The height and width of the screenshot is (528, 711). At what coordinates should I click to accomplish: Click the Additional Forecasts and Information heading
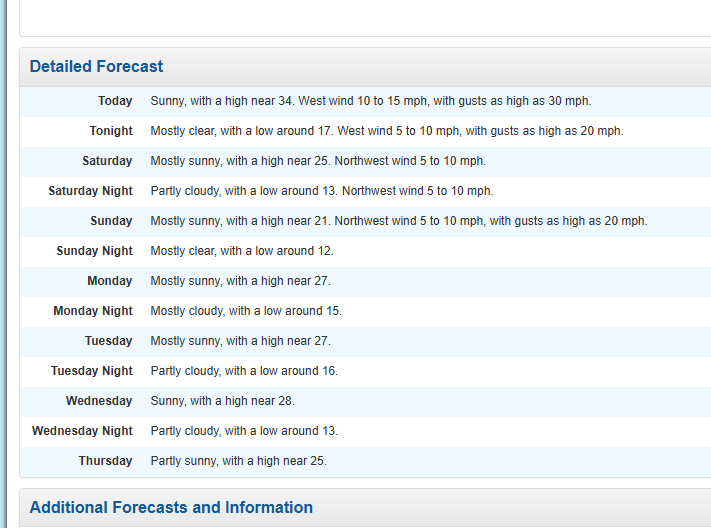(171, 507)
